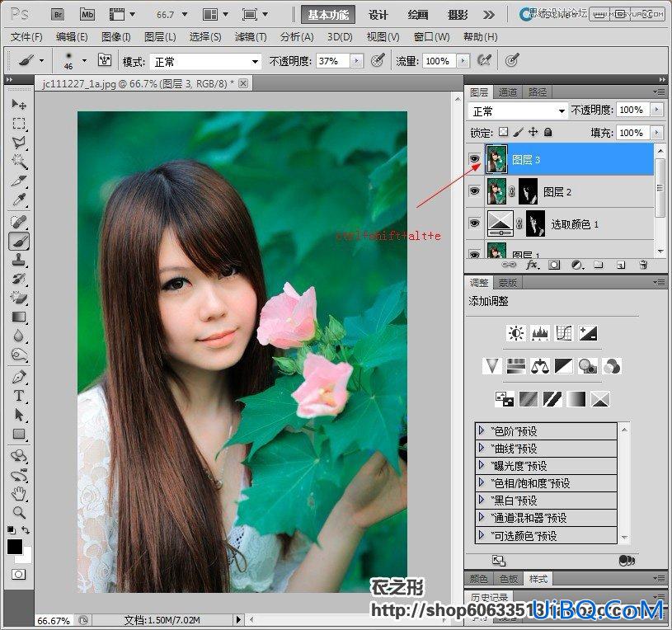Select the Clone Stamp tool

tap(18, 260)
